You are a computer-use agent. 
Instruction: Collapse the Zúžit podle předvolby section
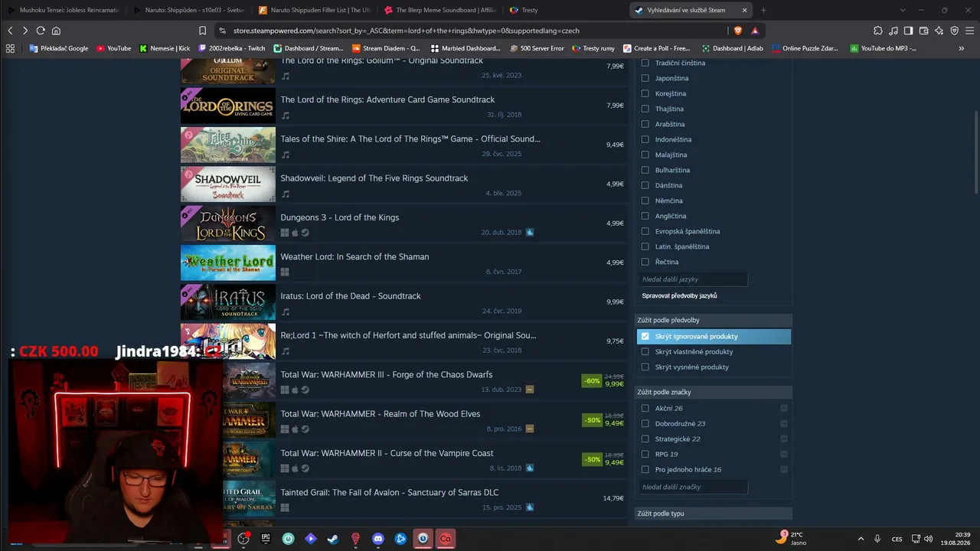pos(714,320)
